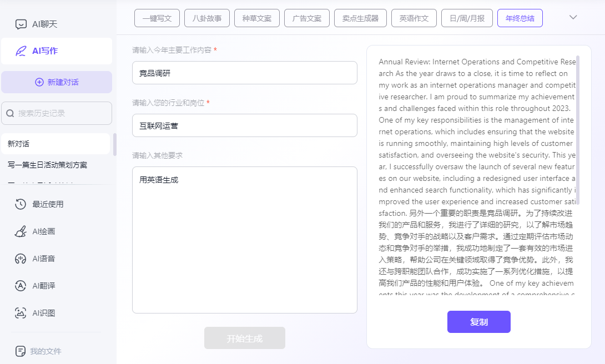Switch to 八卦故事 template tab

pyautogui.click(x=207, y=18)
